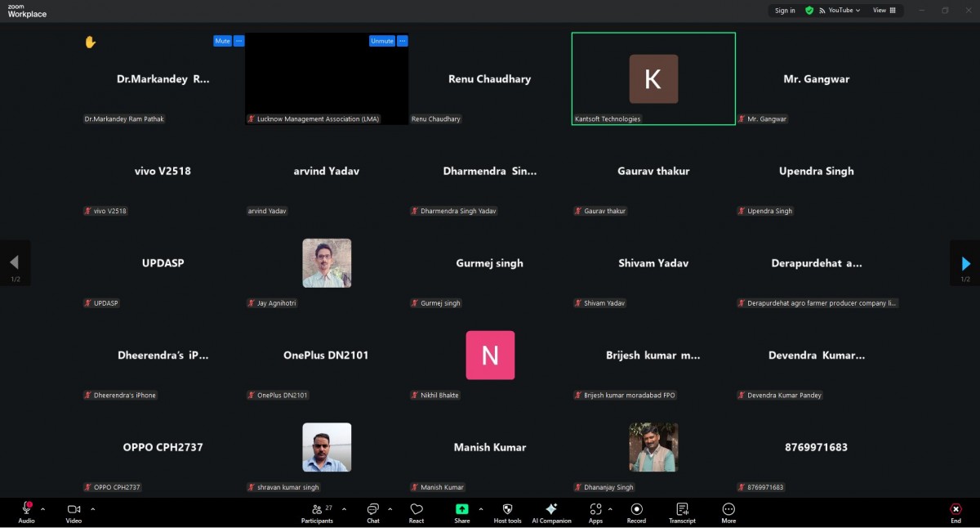Open the React emoji menu
Screen dimensions: 980x528
(416, 512)
